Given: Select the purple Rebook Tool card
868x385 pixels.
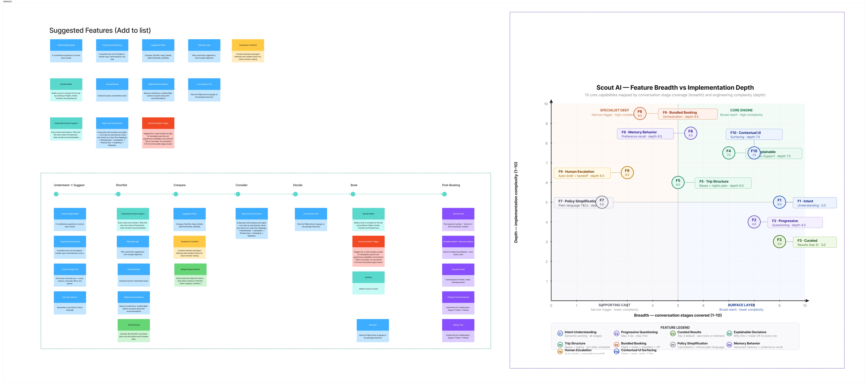Looking at the screenshot, I should coord(458,331).
